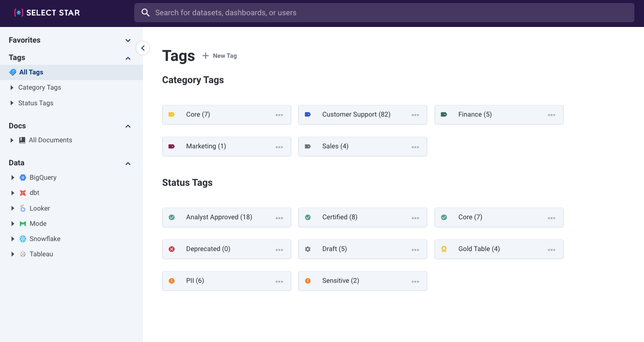The width and height of the screenshot is (644, 342).
Task: Click the Status Tags section heading
Action: tap(187, 183)
